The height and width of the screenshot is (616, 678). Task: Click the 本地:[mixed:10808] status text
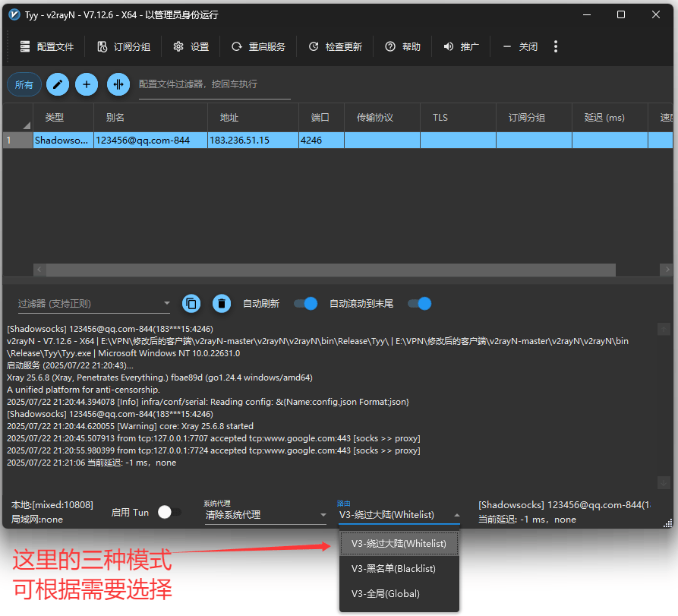pos(52,505)
